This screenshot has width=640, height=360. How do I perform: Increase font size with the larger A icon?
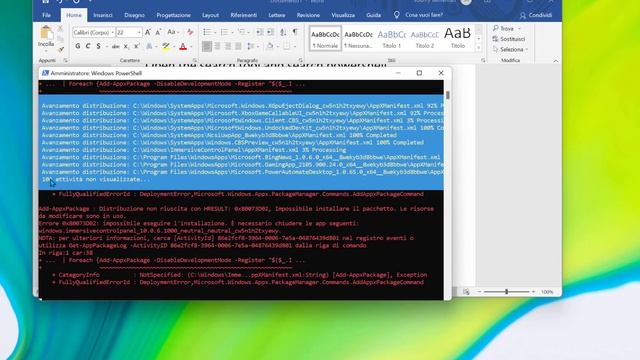148,32
